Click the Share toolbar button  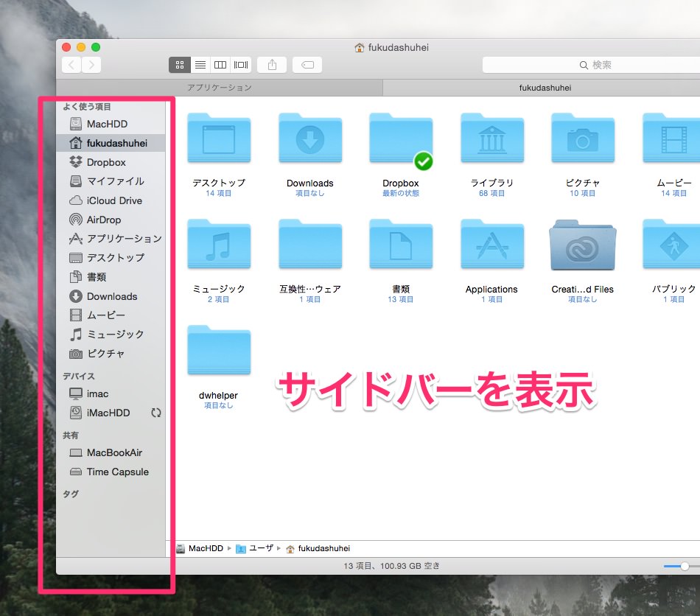(x=272, y=65)
